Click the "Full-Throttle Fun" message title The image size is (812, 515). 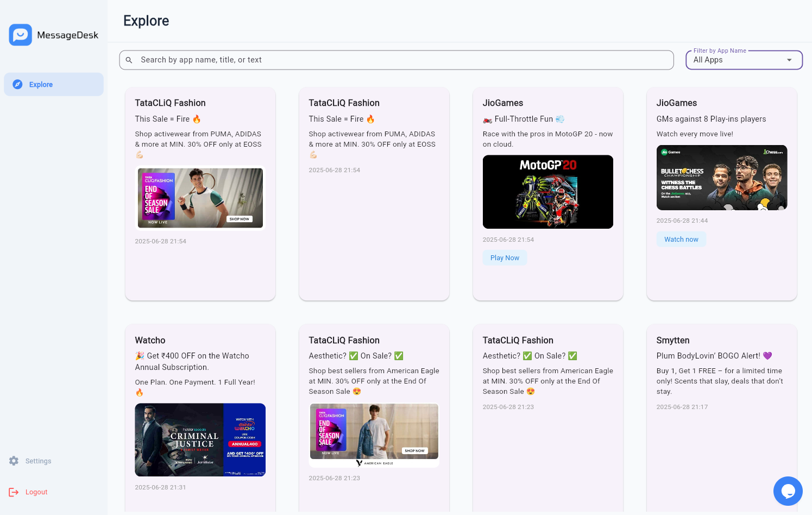[x=524, y=119]
